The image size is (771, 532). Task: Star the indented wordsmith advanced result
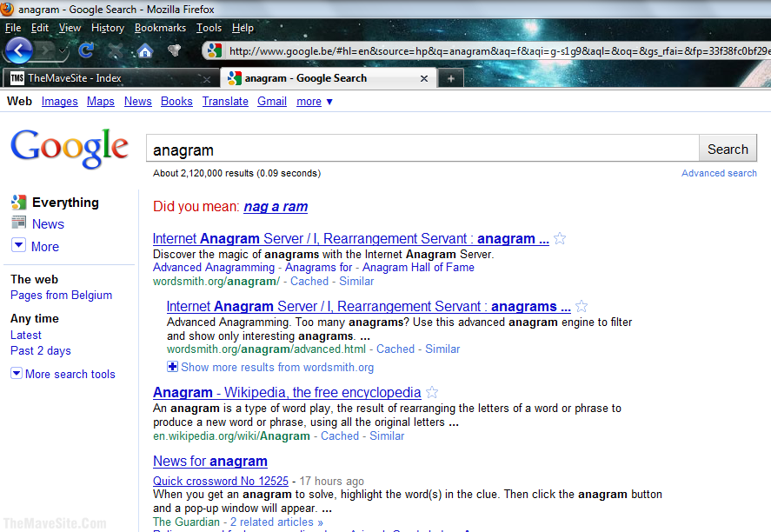tap(582, 306)
